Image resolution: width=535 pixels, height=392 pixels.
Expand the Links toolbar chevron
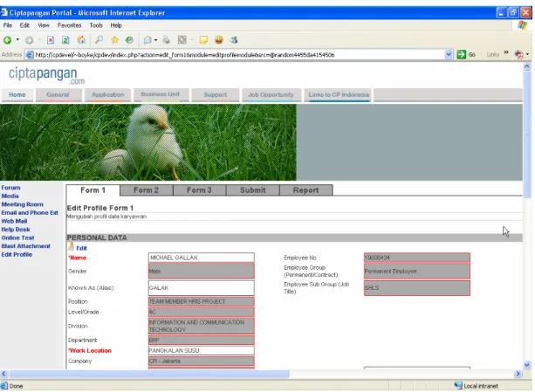coord(506,52)
